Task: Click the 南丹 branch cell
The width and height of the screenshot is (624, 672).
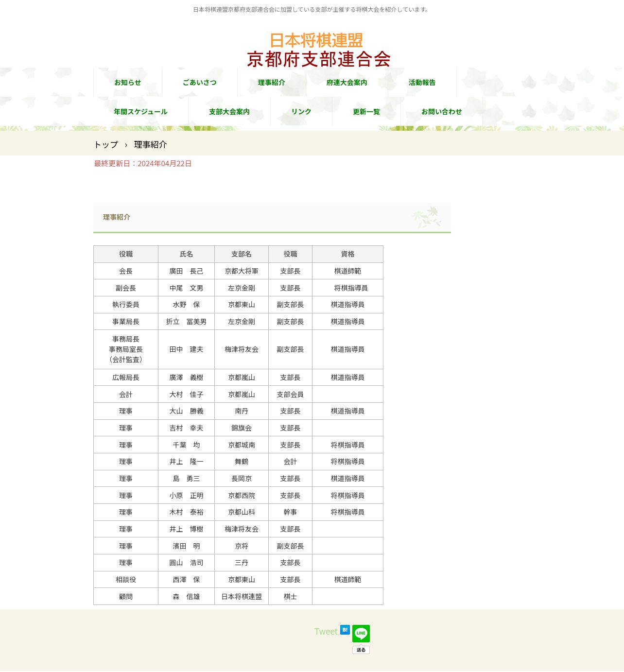Action: pos(242,411)
